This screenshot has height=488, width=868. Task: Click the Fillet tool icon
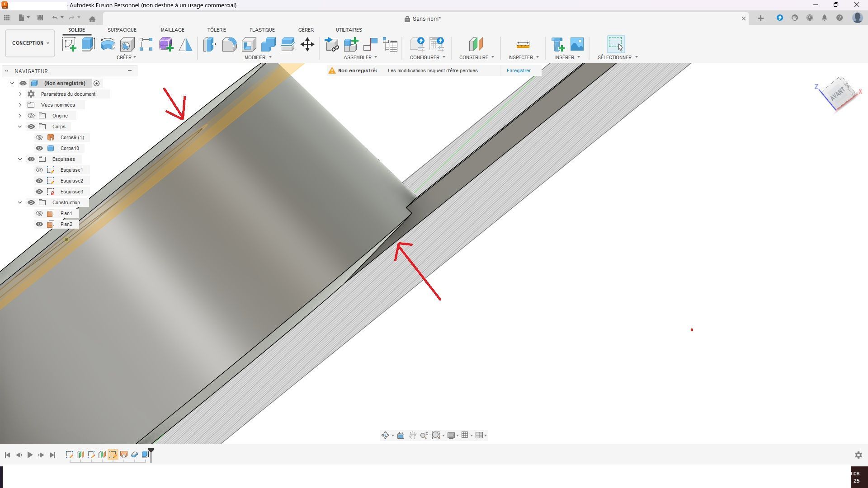tap(229, 44)
